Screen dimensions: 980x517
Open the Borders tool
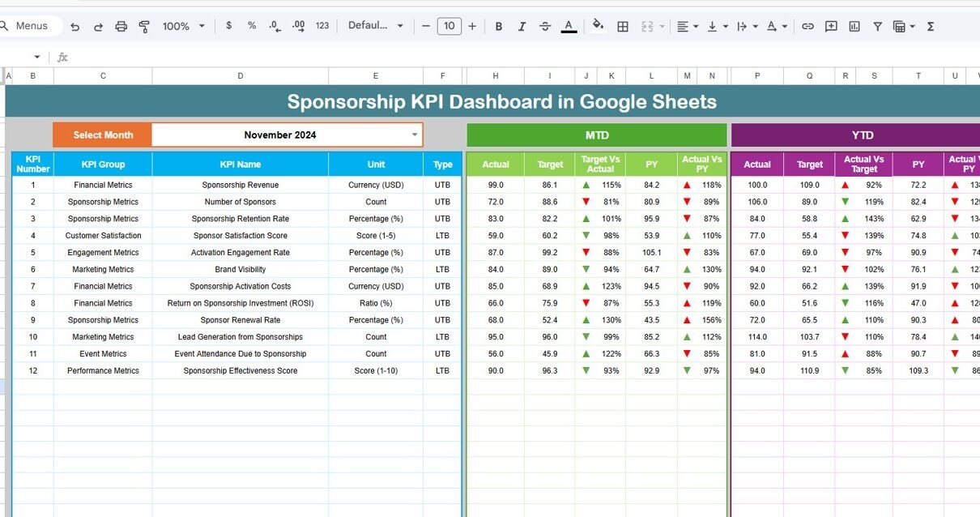tap(623, 26)
